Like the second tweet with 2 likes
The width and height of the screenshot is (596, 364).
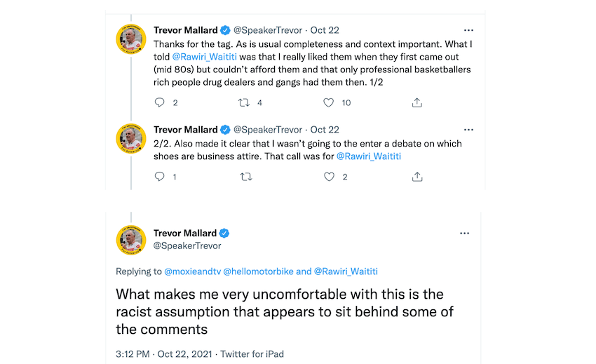(329, 177)
